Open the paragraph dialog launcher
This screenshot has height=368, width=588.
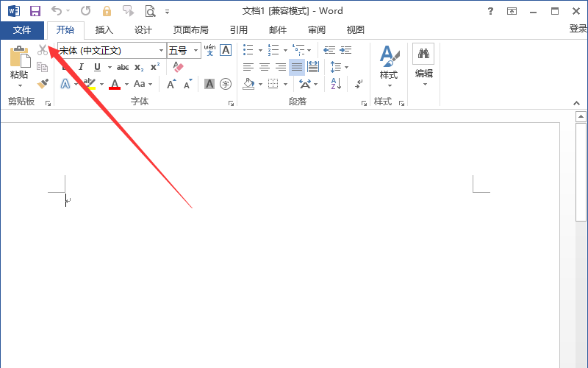point(364,103)
